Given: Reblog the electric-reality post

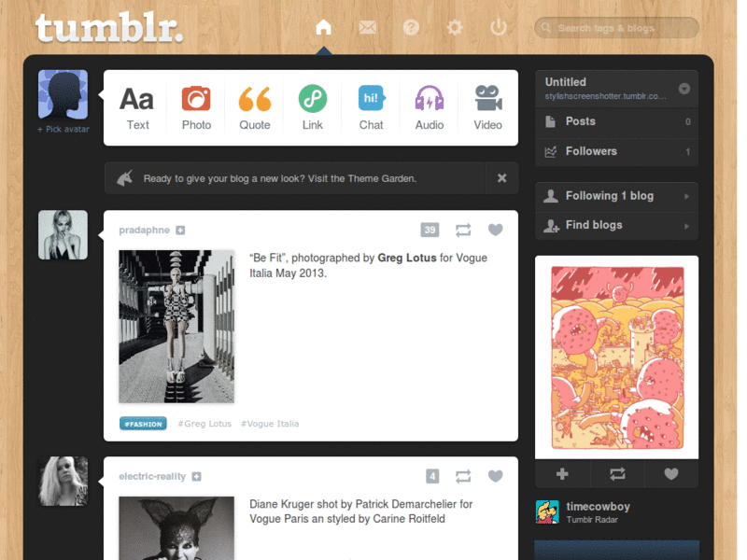Looking at the screenshot, I should [463, 476].
